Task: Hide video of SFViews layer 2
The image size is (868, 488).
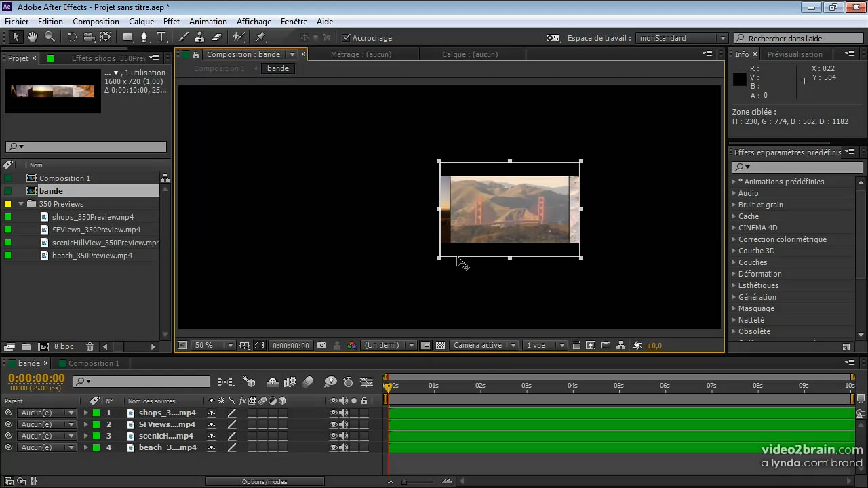Action: tap(334, 424)
